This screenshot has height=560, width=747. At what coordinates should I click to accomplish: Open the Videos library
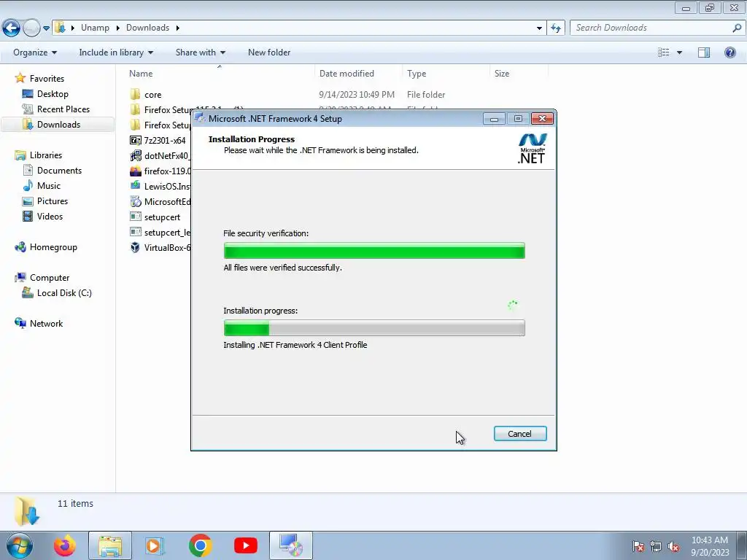[x=50, y=216]
